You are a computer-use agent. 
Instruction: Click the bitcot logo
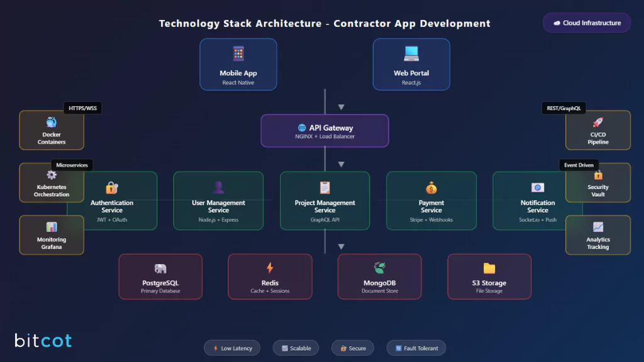(x=42, y=340)
